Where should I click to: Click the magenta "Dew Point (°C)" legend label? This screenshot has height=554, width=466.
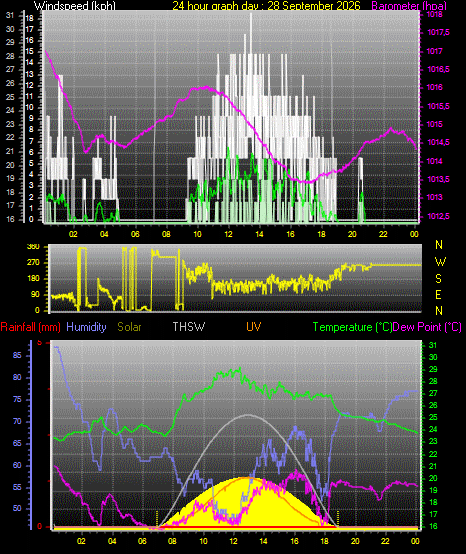[427, 327]
